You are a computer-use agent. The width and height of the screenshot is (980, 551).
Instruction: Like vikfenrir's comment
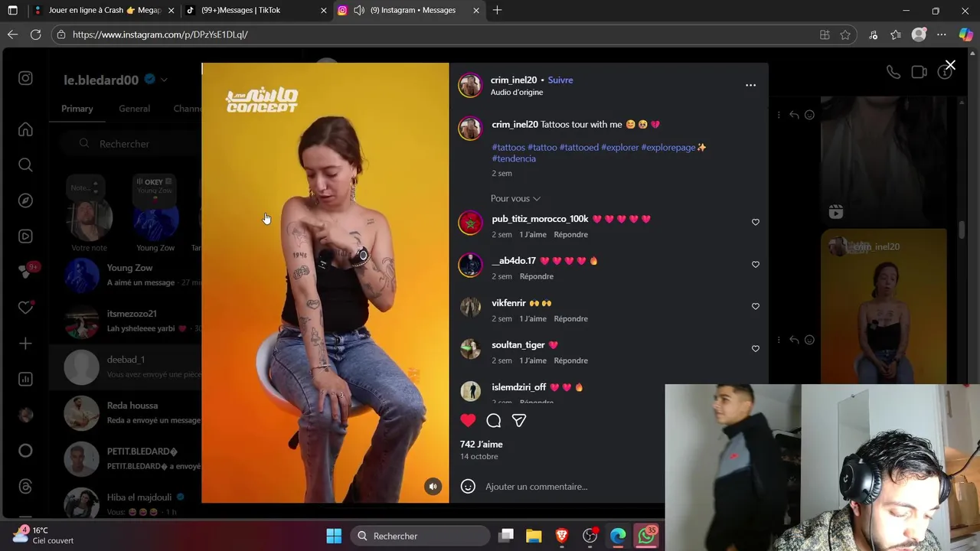756,306
